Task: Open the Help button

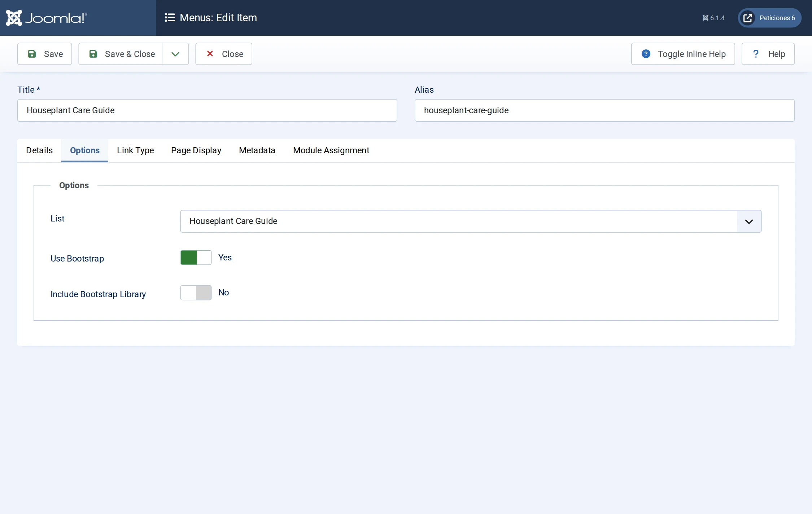Action: 768,54
